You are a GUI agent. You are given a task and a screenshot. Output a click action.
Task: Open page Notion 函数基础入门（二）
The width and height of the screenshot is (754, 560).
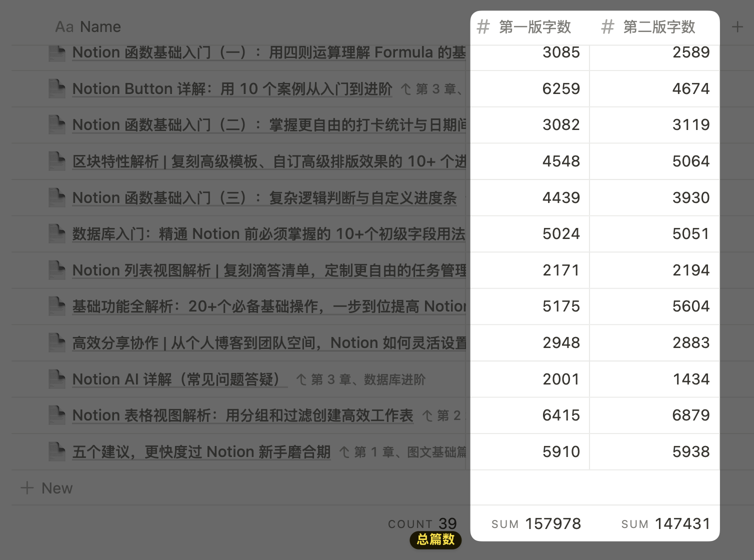click(x=269, y=125)
